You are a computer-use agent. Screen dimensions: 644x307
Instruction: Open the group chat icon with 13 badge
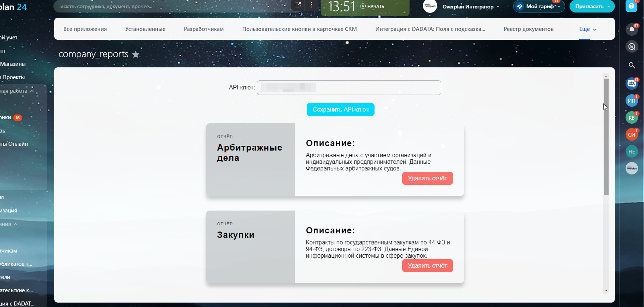click(x=631, y=84)
